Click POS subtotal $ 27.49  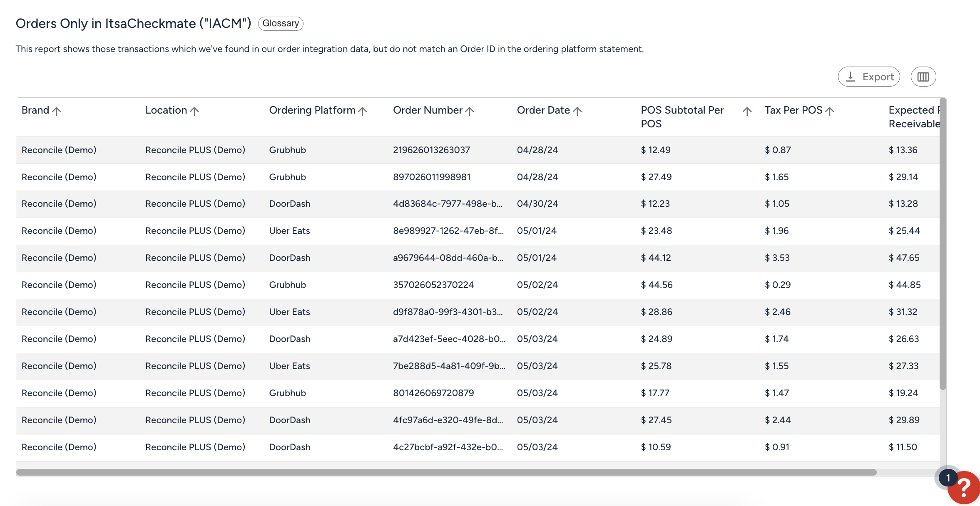656,177
